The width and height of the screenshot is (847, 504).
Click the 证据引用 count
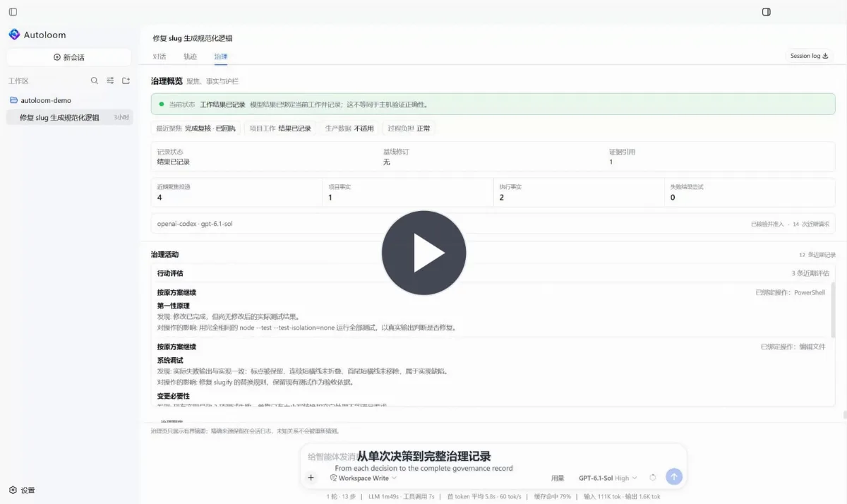click(611, 162)
